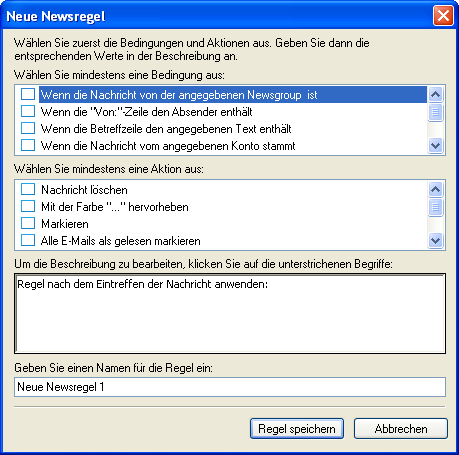This screenshot has width=459, height=455.
Task: Click up arrow of conditions list scrollbar
Action: 435,95
